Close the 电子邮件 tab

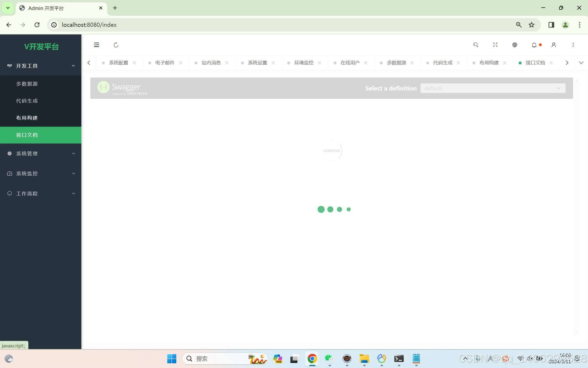(181, 63)
